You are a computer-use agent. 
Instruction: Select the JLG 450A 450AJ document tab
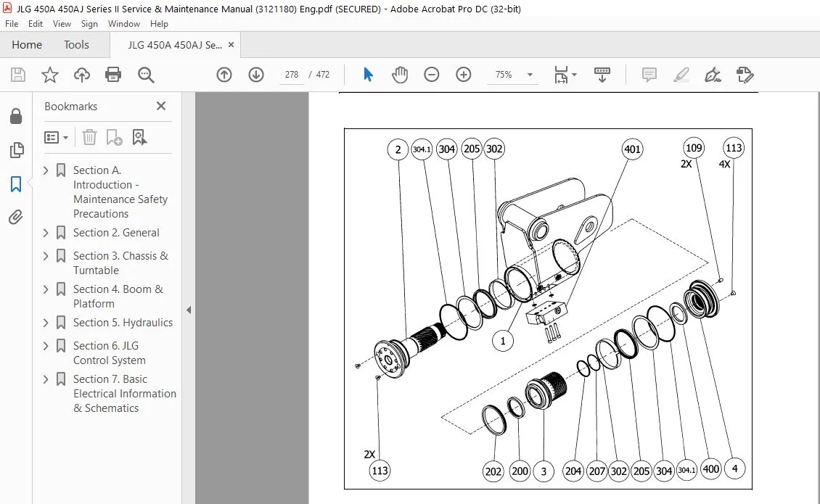(x=175, y=45)
